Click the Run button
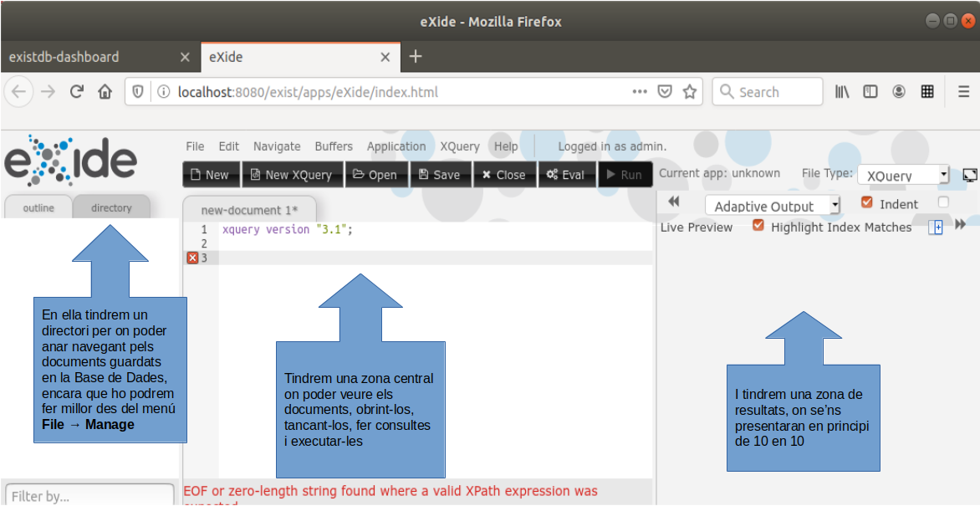The width and height of the screenshot is (980, 506). [x=625, y=175]
